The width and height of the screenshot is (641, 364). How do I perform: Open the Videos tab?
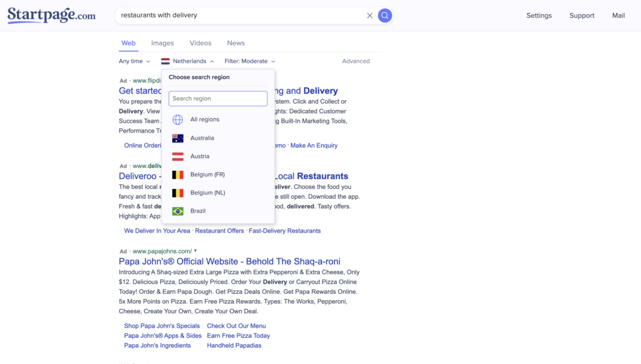pos(200,43)
